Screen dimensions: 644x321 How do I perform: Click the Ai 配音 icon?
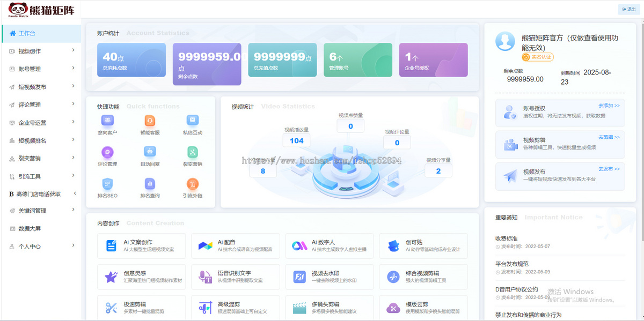[x=206, y=246]
